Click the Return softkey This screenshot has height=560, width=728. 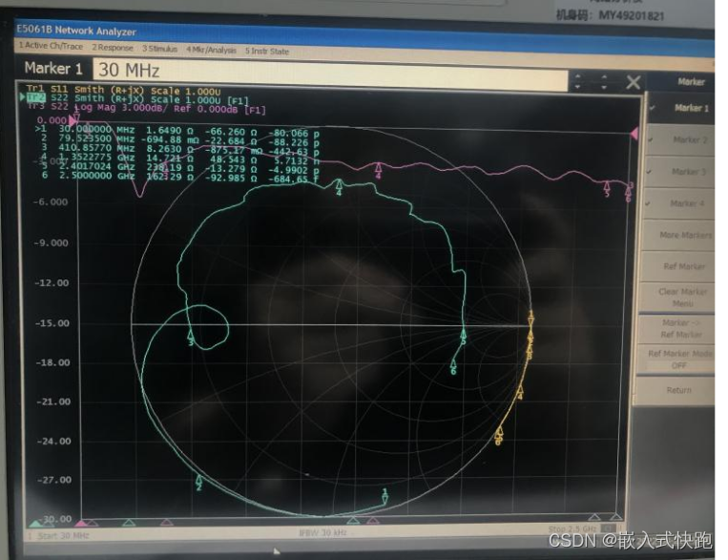click(x=675, y=390)
